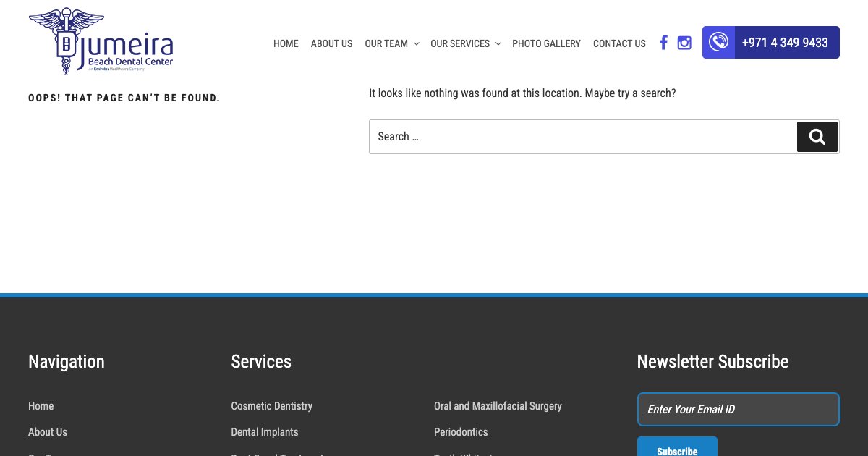This screenshot has width=868, height=456.
Task: Open the Cosmetic Dentistry service link
Action: point(271,406)
